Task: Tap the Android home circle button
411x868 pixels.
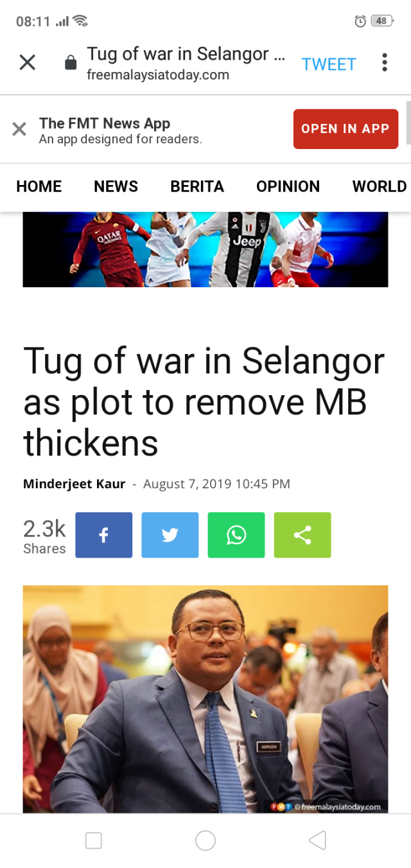Action: (x=205, y=840)
